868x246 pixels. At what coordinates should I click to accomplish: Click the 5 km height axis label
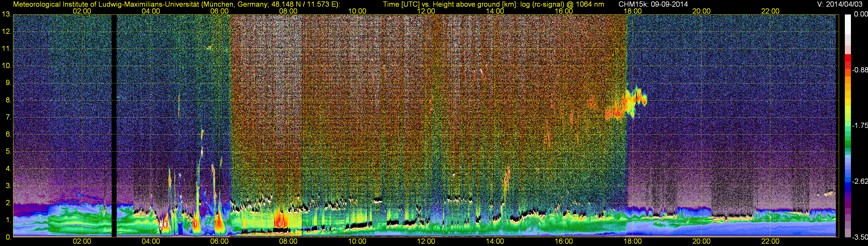click(8, 151)
